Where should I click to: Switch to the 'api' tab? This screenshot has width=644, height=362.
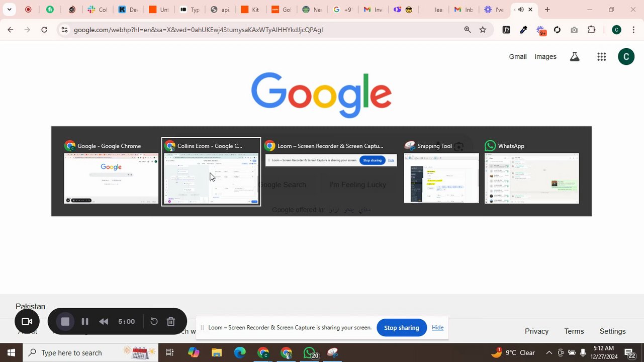pos(220,10)
